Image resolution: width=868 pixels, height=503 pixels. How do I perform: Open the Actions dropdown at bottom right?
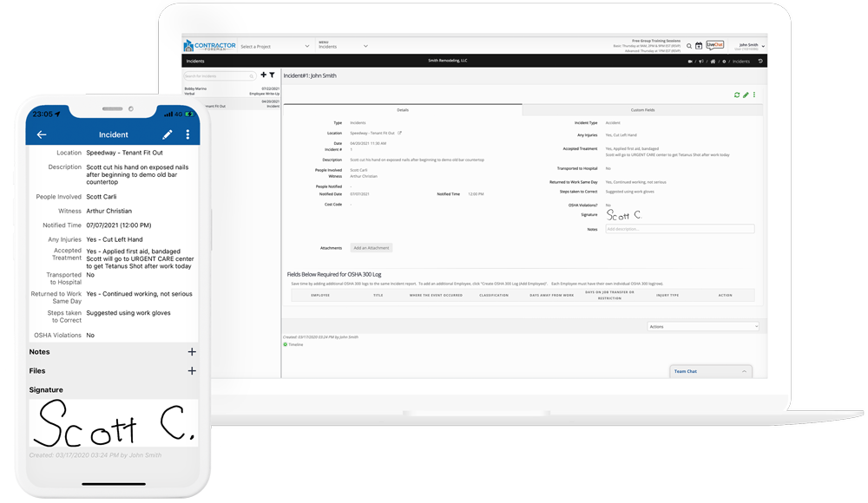click(703, 327)
